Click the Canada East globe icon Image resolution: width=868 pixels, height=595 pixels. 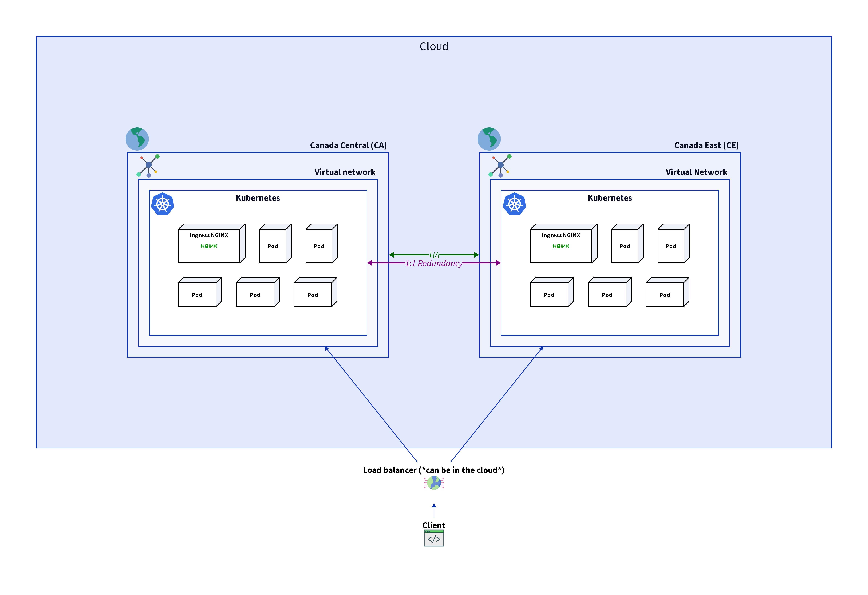click(x=489, y=139)
